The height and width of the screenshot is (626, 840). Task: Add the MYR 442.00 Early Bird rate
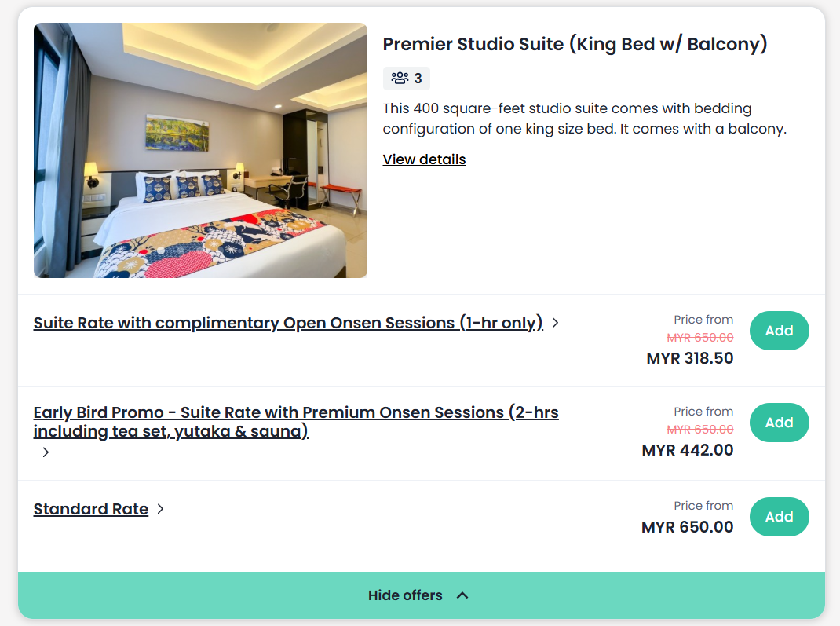779,423
